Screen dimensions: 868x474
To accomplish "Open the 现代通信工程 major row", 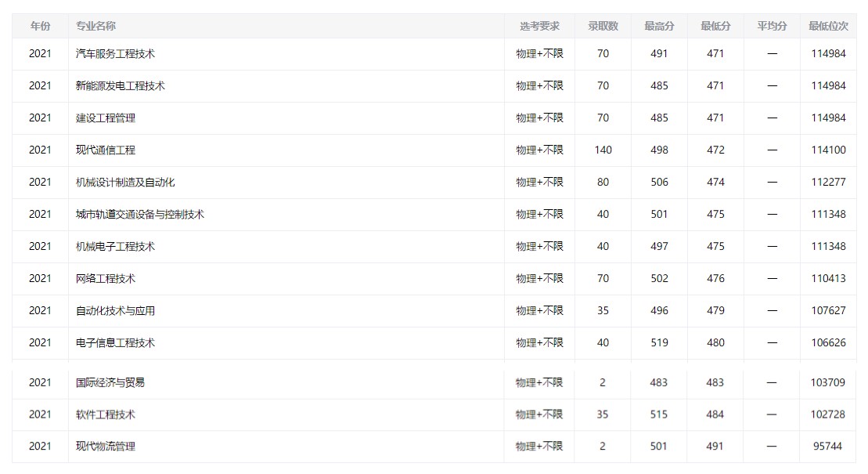I will tap(106, 150).
